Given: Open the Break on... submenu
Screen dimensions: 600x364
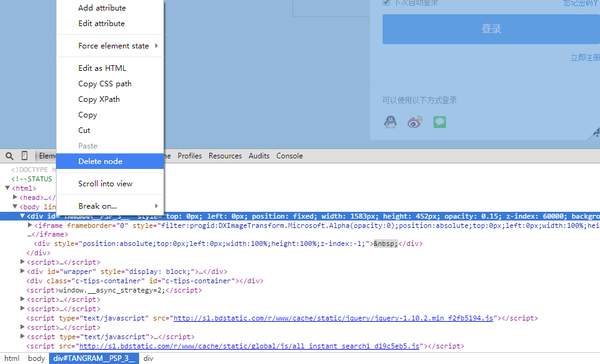Looking at the screenshot, I should pos(110,206).
